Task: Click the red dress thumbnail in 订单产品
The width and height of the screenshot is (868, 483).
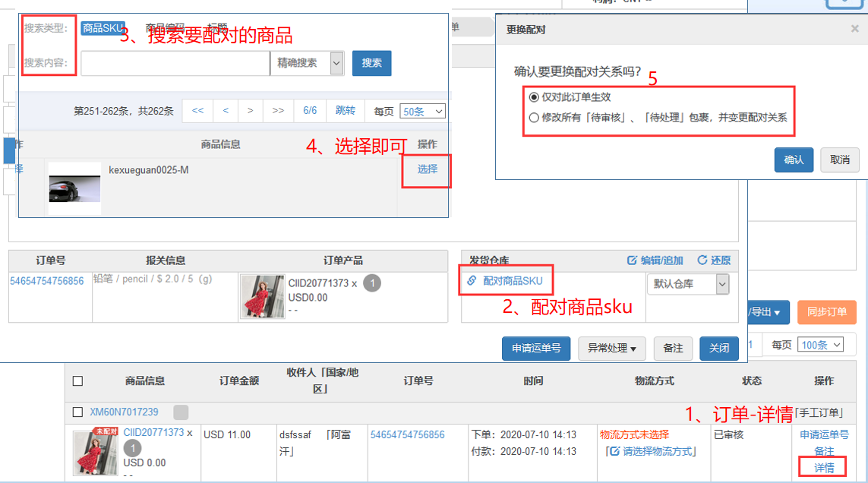Action: 263,297
